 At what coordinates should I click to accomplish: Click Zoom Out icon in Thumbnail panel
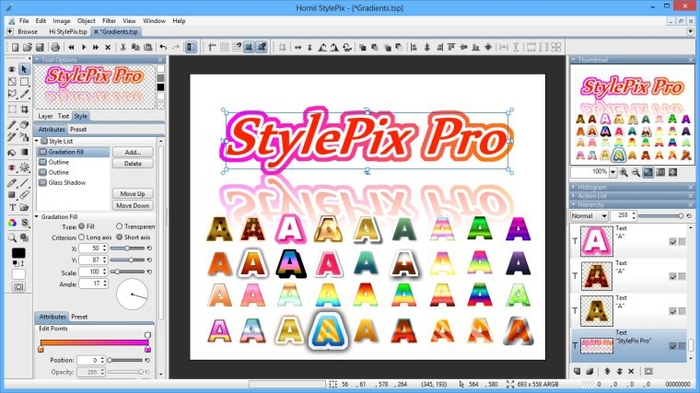(x=636, y=172)
